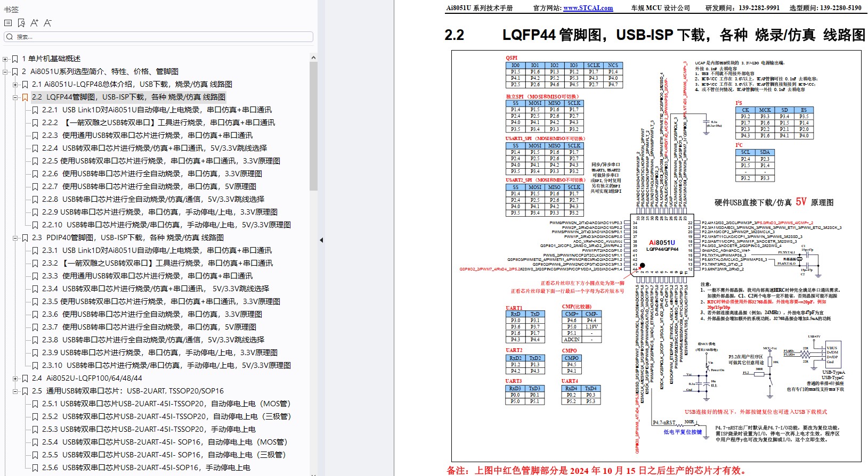
Task: Click the bookmark icon for item 2.2.5
Action: pos(35,161)
